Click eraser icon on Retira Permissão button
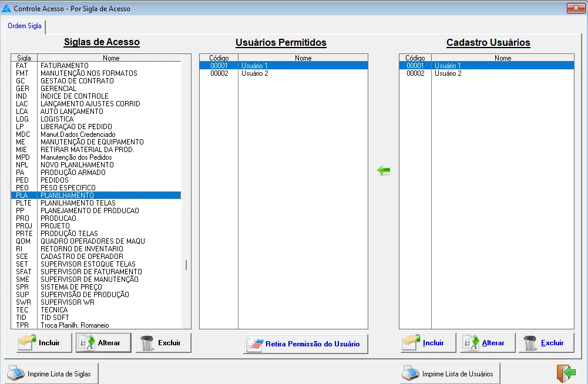 pos(256,344)
